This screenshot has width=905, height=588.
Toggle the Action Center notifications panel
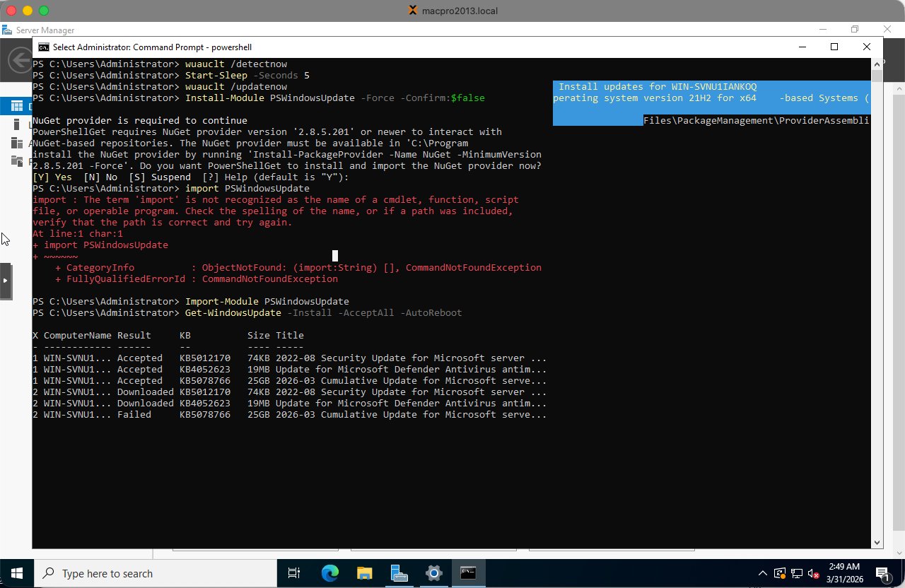tap(883, 573)
